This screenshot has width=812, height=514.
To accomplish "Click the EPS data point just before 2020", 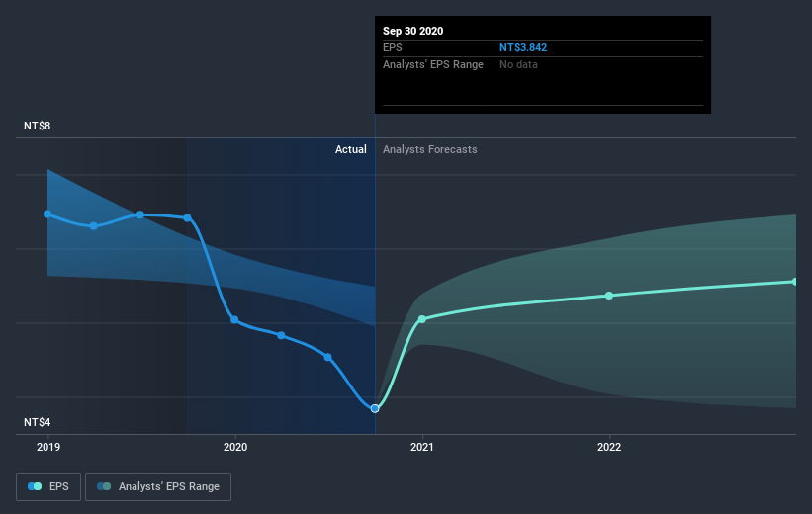I will [x=188, y=217].
